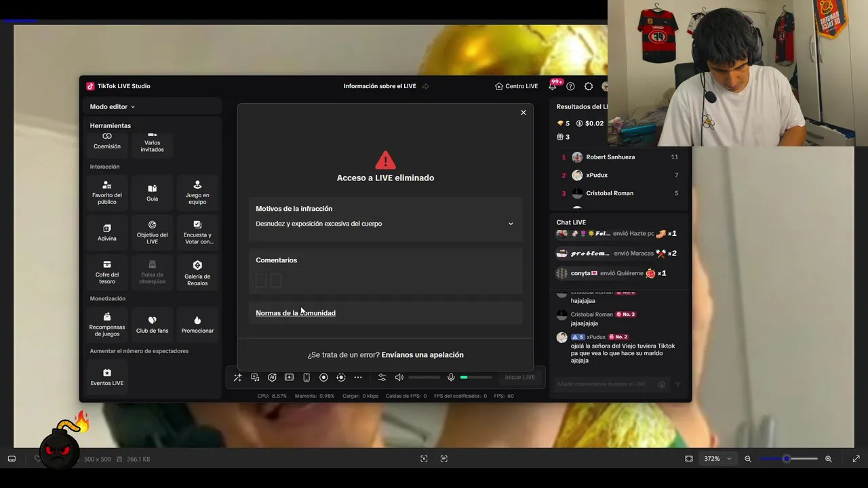The width and height of the screenshot is (868, 488).
Task: Select Robert Sanhueza in ranking list
Action: point(620,157)
